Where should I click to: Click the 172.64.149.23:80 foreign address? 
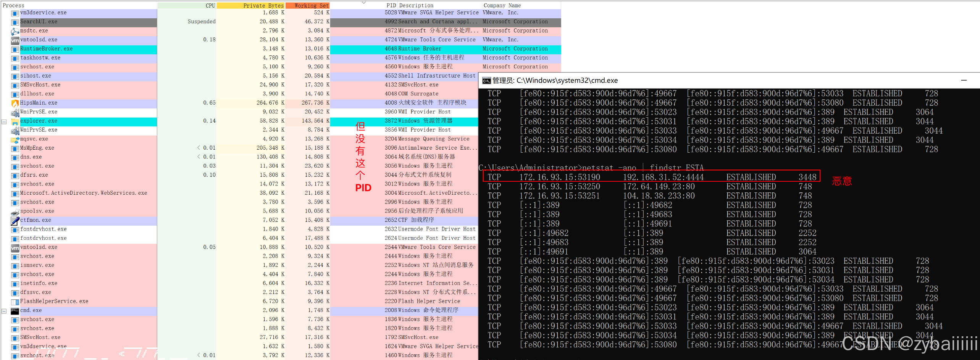pyautogui.click(x=659, y=187)
